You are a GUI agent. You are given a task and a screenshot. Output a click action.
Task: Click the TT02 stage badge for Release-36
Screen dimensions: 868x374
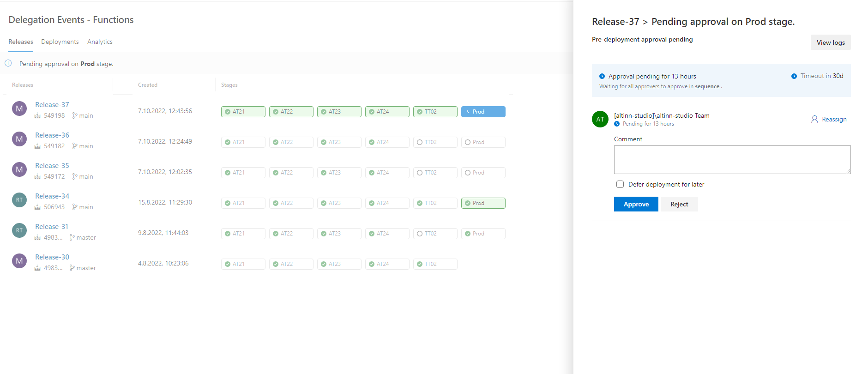pyautogui.click(x=435, y=142)
